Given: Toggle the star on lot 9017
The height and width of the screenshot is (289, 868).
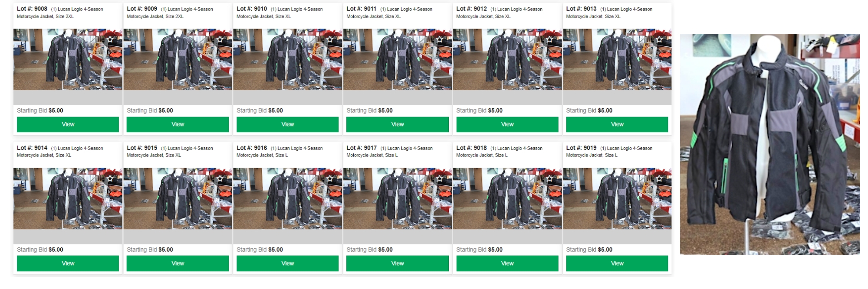Looking at the screenshot, I should click(440, 179).
